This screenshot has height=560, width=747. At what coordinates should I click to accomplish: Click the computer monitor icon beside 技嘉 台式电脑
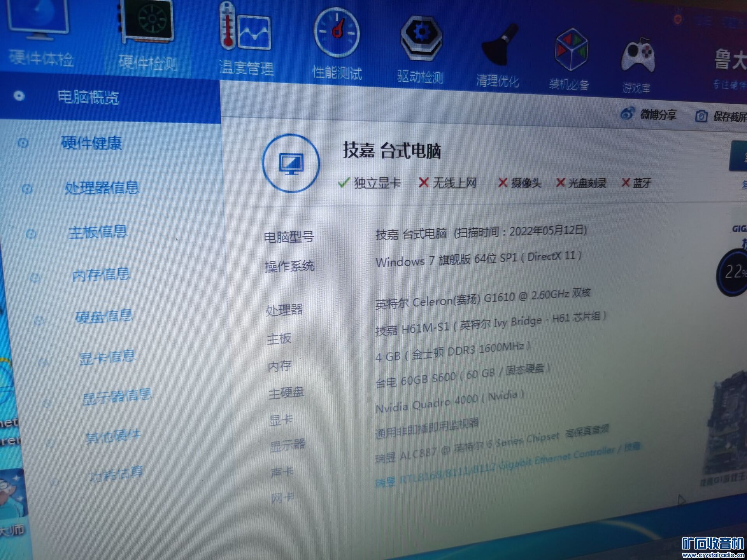[x=291, y=163]
